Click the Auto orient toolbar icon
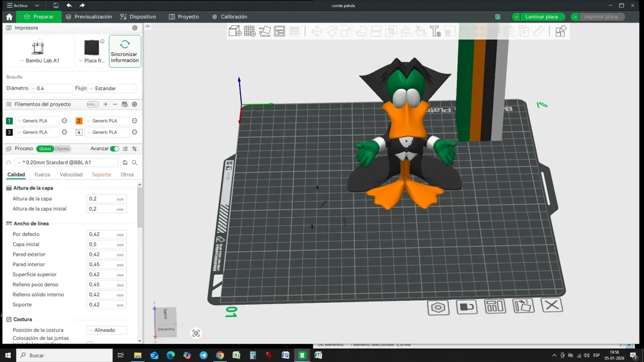The height and width of the screenshot is (362, 644). point(265,31)
